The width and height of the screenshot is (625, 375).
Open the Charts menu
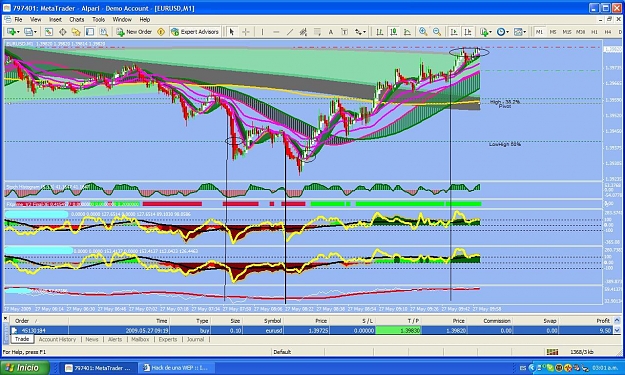click(77, 20)
